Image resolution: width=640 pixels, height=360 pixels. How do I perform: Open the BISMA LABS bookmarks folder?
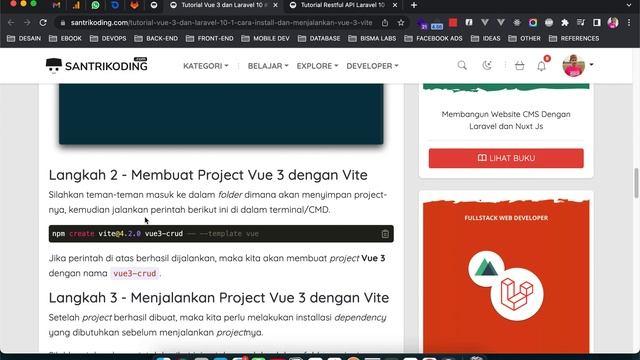[372, 38]
